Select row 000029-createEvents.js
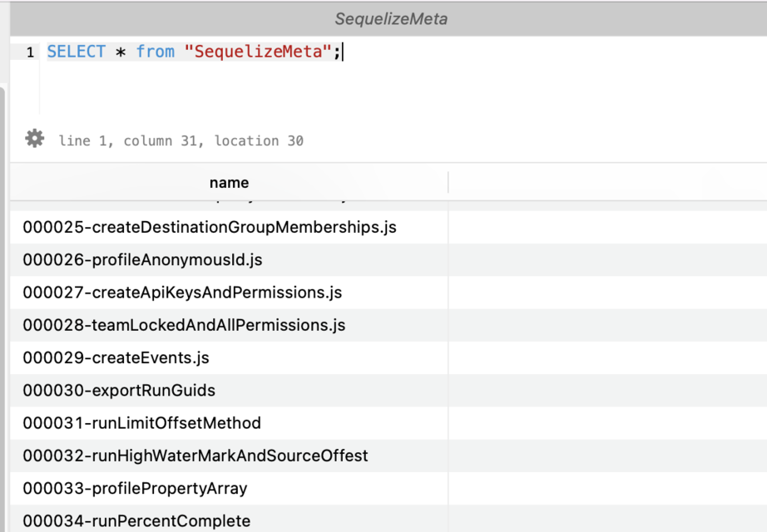The image size is (767, 532). 388,358
